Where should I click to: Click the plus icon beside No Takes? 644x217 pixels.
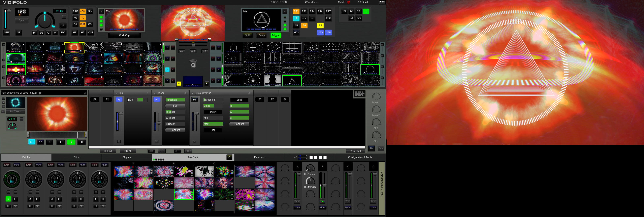(3, 112)
